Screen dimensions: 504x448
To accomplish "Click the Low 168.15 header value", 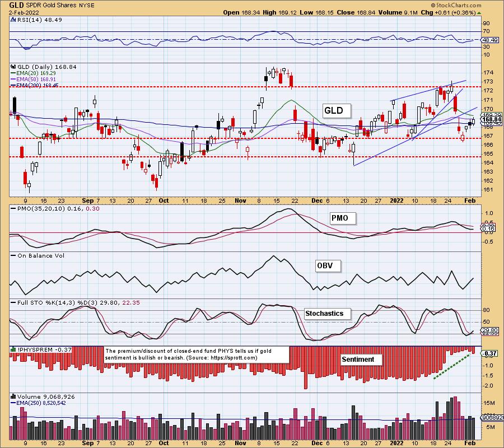I will click(x=316, y=12).
